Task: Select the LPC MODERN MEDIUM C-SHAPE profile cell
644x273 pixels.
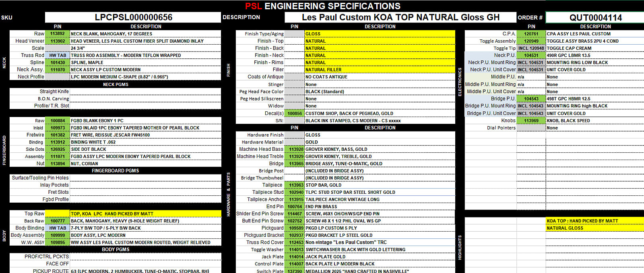Action: click(x=145, y=77)
